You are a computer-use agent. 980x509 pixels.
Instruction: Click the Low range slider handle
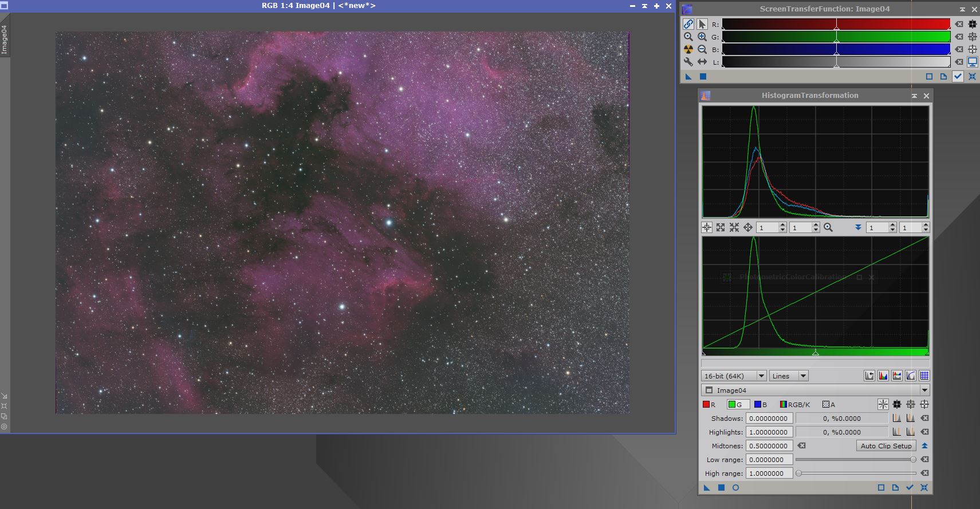[913, 459]
